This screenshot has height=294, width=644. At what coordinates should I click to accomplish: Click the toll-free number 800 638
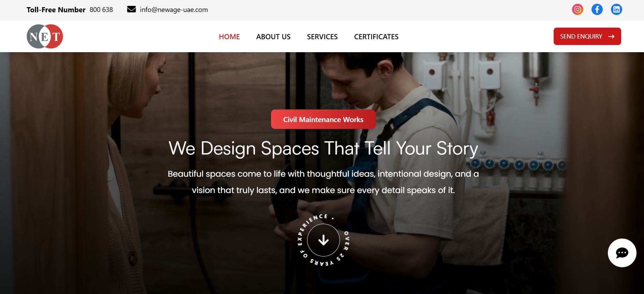coord(101,10)
